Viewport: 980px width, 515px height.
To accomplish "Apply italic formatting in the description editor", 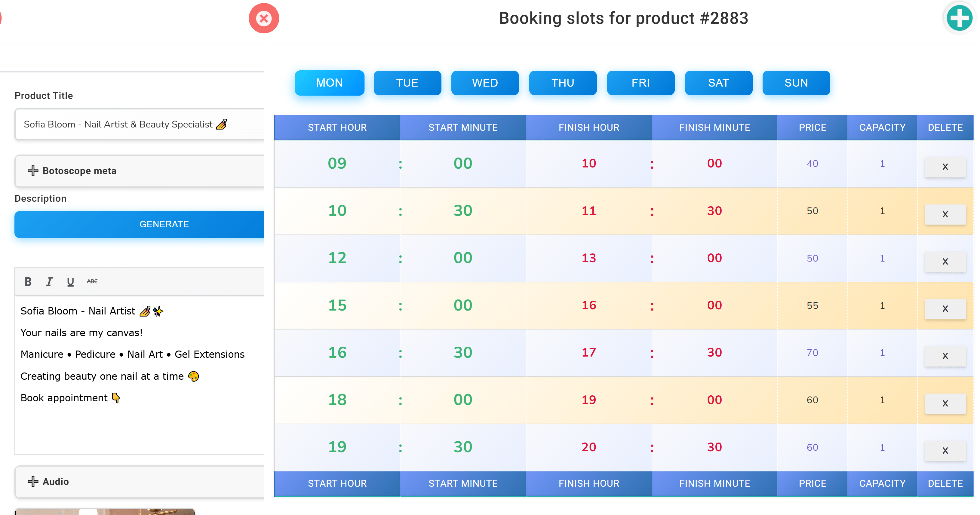I will 49,281.
